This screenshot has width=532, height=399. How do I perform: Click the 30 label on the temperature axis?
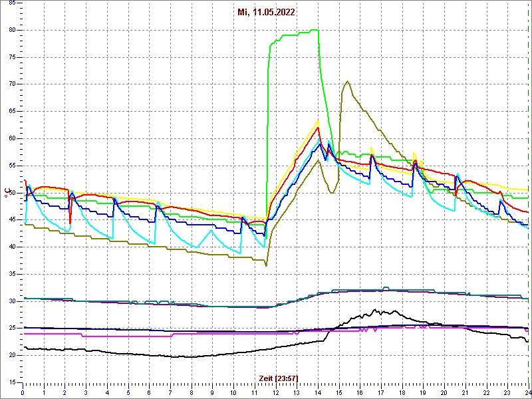(x=11, y=301)
